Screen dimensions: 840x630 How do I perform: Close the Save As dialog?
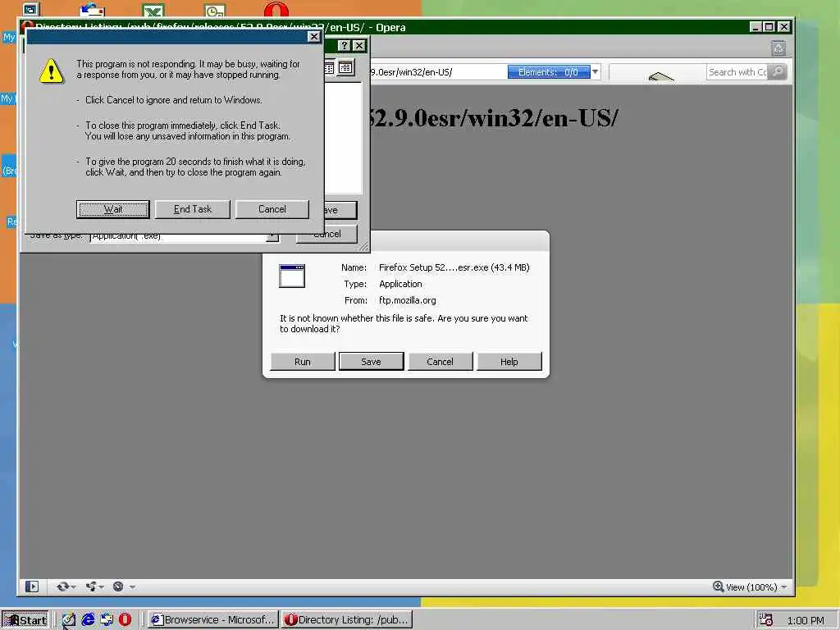359,46
